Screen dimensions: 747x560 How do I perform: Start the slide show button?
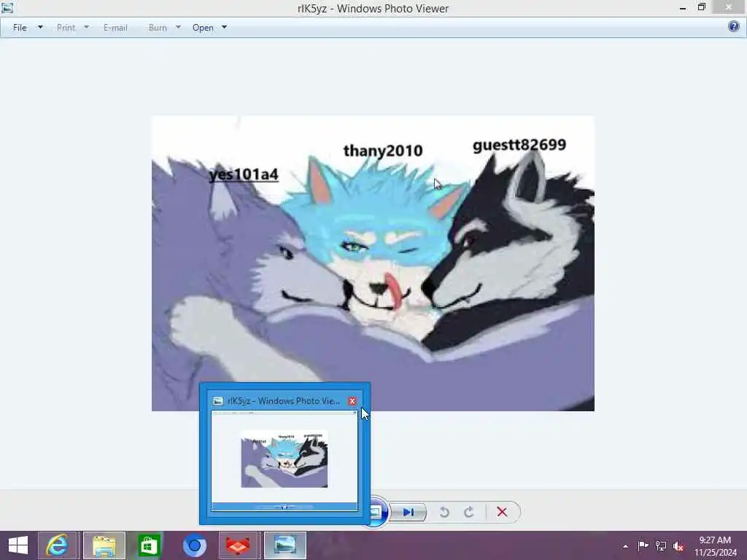[376, 512]
